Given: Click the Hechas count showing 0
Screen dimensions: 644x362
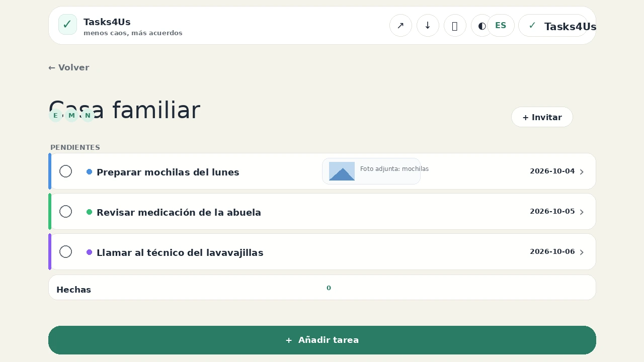Looking at the screenshot, I should pyautogui.click(x=329, y=288).
